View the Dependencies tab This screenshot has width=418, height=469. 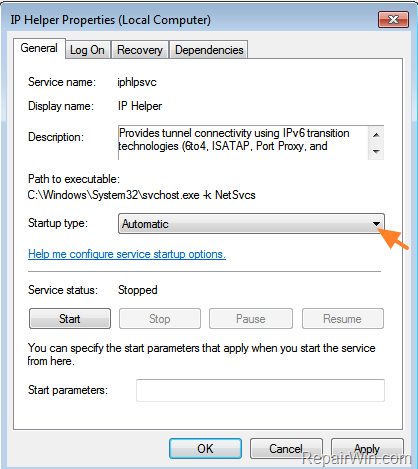pos(209,50)
